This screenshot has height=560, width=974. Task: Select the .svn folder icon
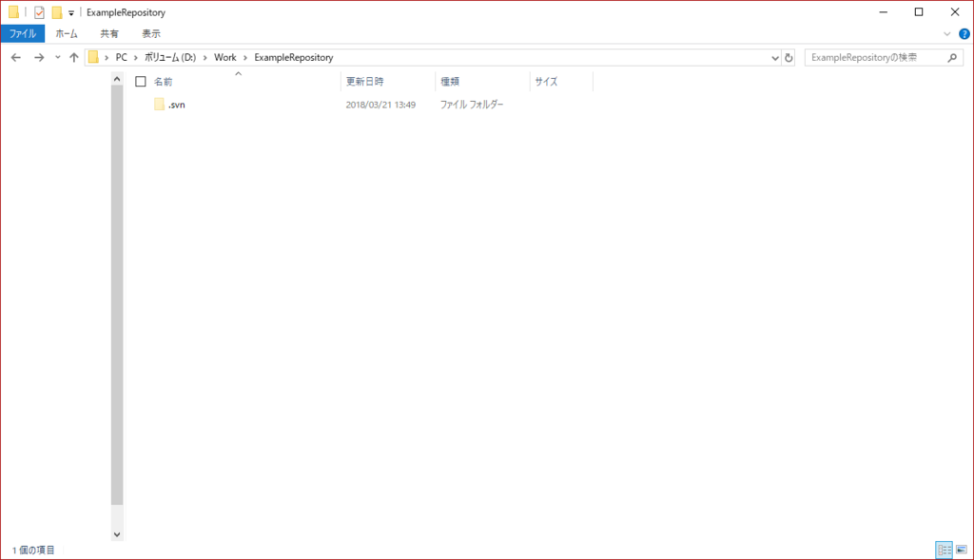(160, 105)
